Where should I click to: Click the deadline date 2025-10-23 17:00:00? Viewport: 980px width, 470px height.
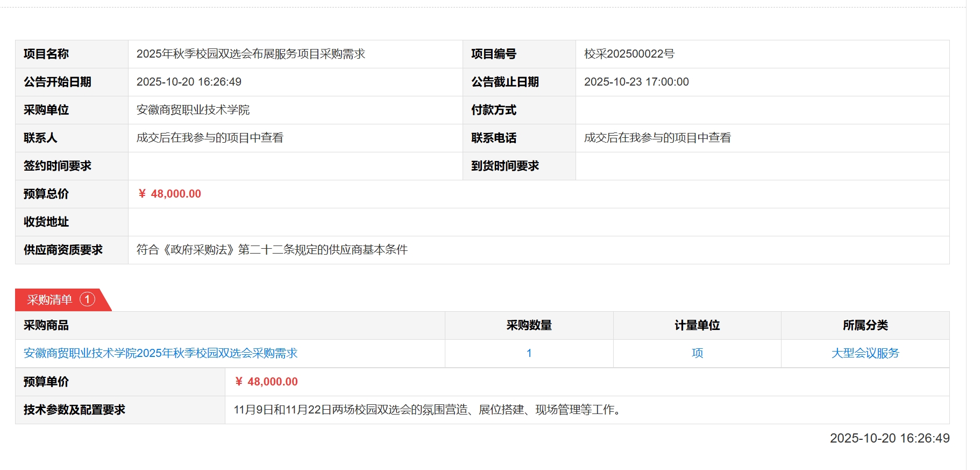coord(636,82)
